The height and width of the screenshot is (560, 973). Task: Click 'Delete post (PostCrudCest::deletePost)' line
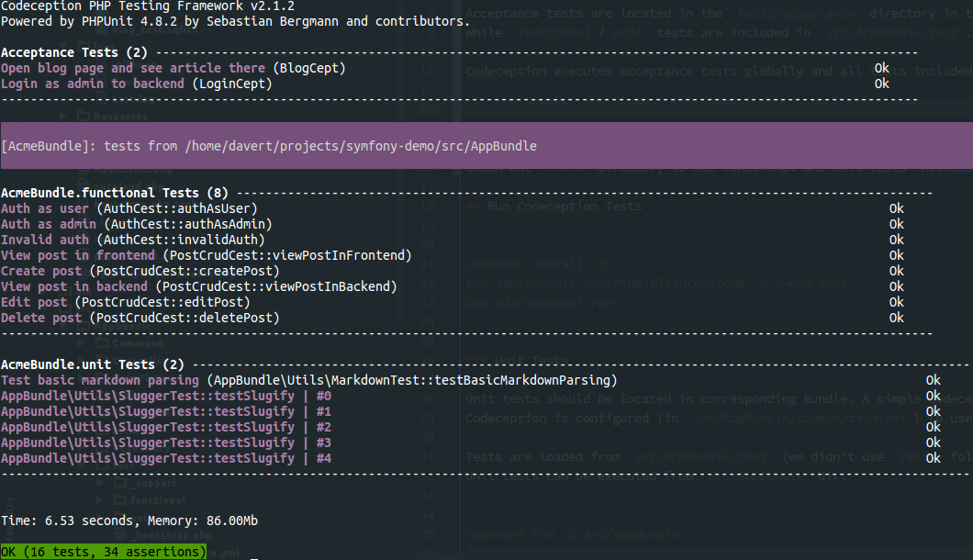coord(140,318)
